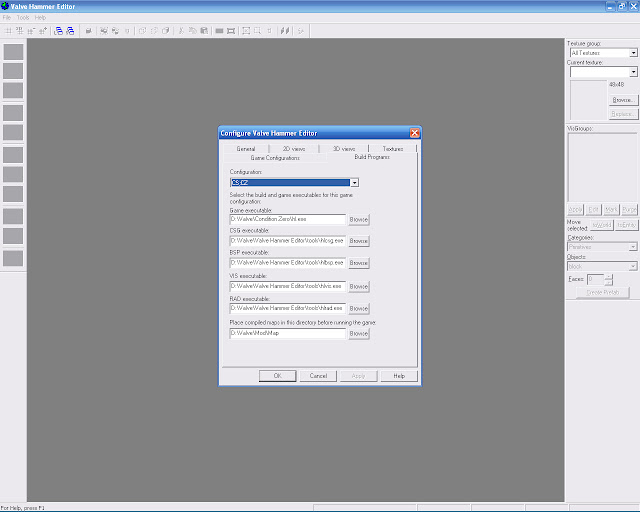Screen dimensions: 640x512
Task: Browse for the CSG executable
Action: [359, 241]
